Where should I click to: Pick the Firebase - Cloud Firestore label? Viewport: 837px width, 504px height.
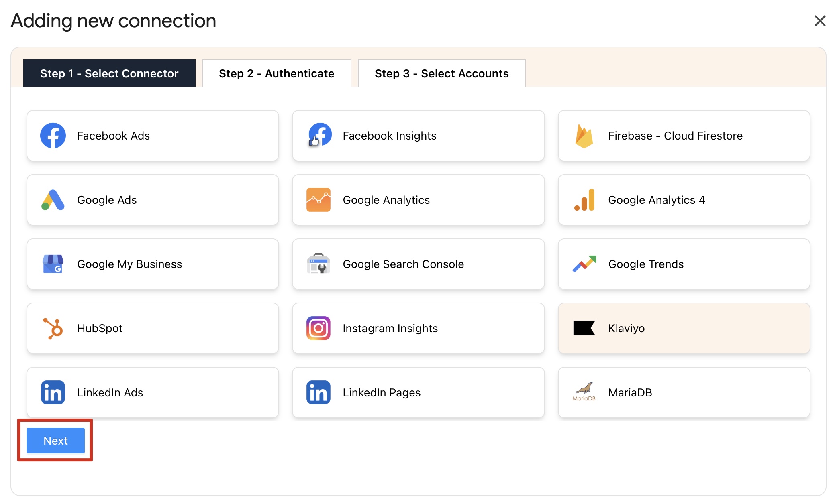tap(676, 136)
